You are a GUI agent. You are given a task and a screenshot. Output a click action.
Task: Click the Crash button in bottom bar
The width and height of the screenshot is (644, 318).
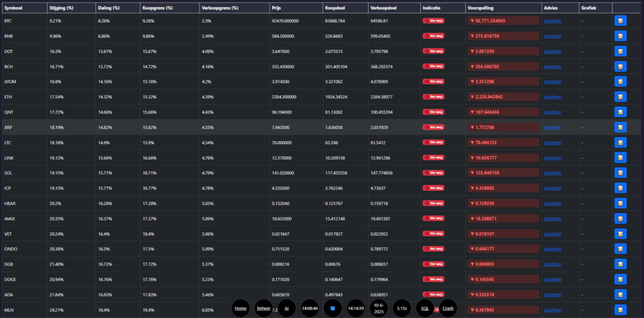(x=448, y=309)
